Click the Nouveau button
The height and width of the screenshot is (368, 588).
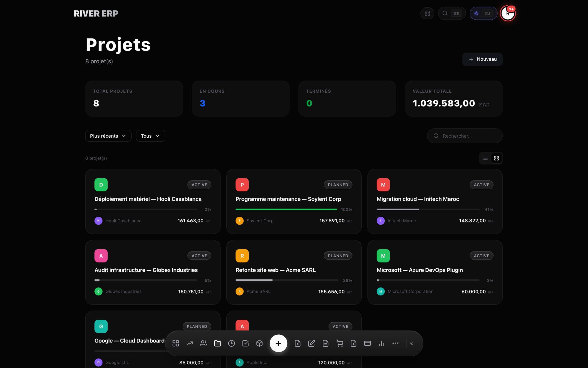pyautogui.click(x=482, y=59)
